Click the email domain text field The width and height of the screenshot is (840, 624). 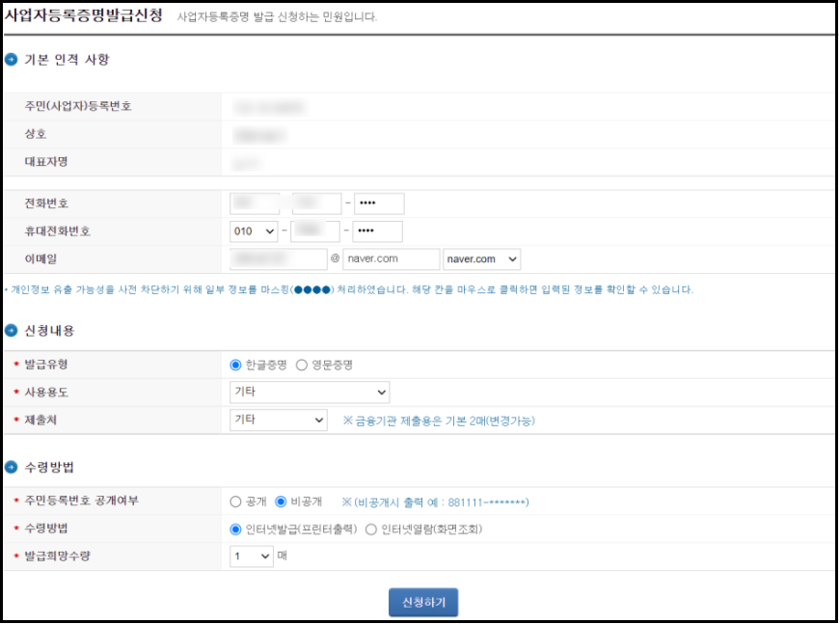(392, 259)
